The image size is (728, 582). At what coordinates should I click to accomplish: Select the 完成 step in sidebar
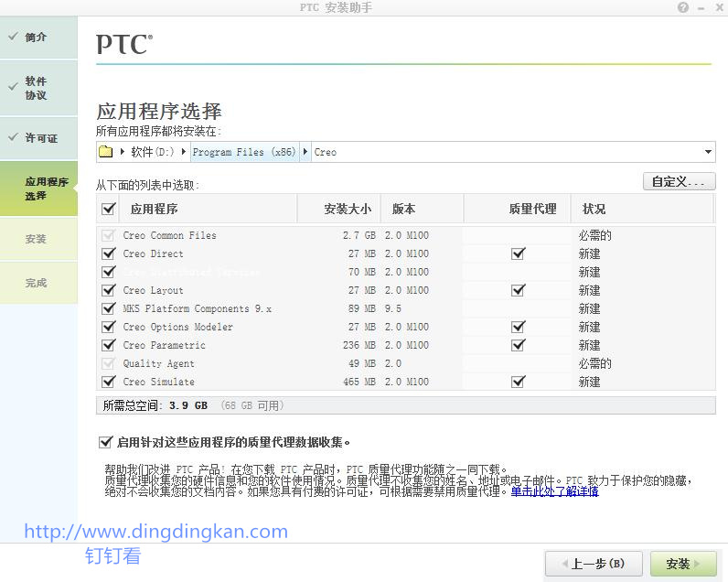click(x=38, y=283)
